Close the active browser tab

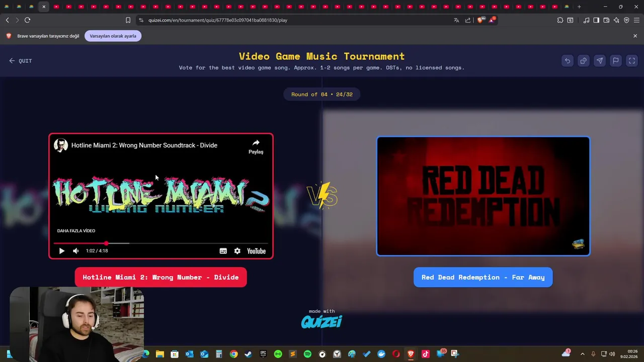tap(44, 7)
